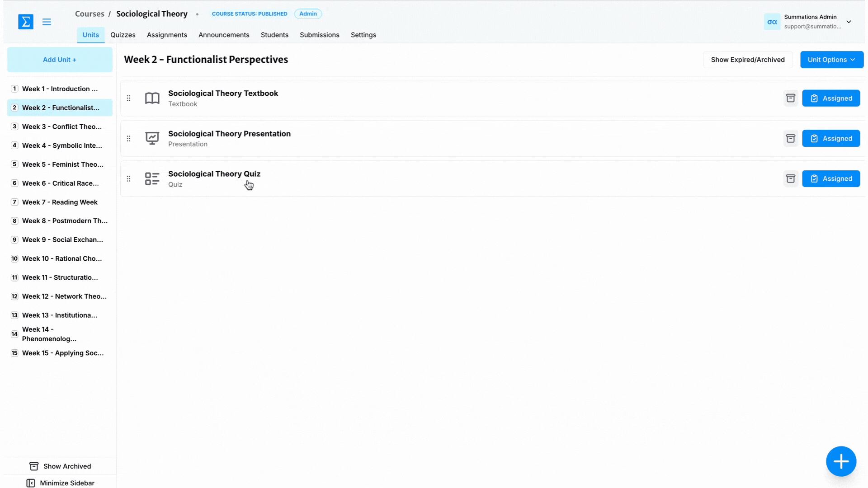The height and width of the screenshot is (488, 868).
Task: Grab the drag handle beside Textbook row
Action: tap(129, 98)
